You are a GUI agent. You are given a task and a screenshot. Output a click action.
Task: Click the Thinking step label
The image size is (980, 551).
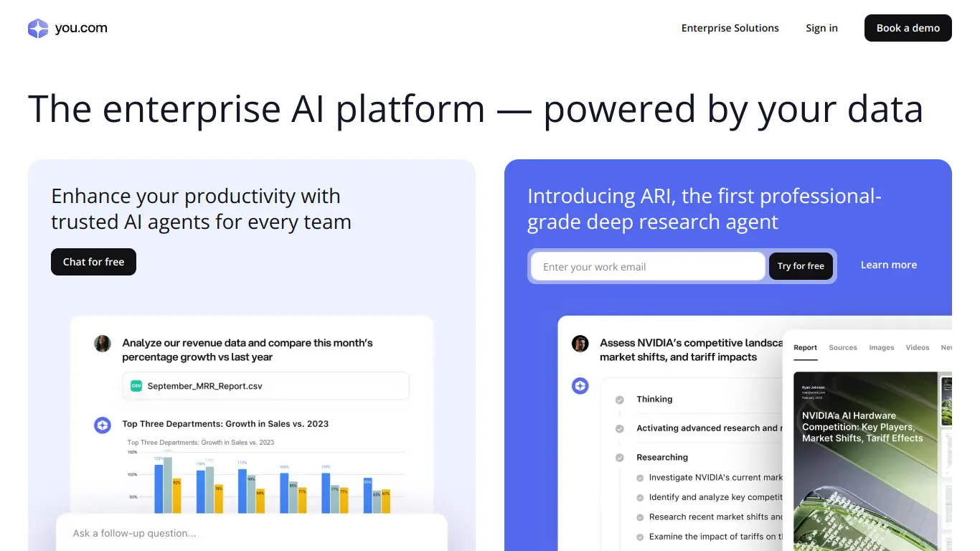(654, 399)
